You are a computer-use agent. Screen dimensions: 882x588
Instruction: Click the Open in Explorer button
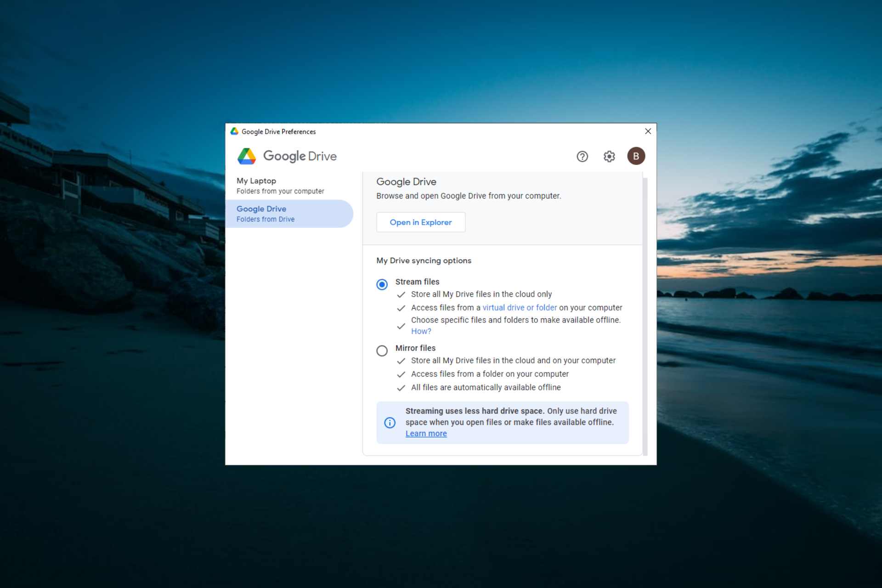(x=421, y=222)
